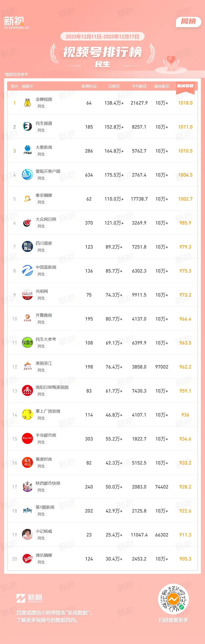
Task: Click the 新视 logo at top left
Action: [x=16, y=23]
